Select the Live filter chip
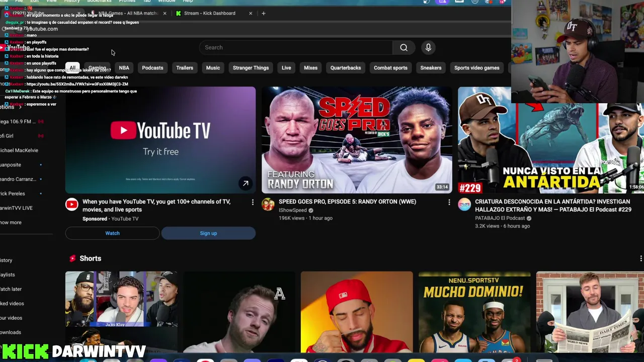Screen dimensions: 644x362 click(286, 68)
